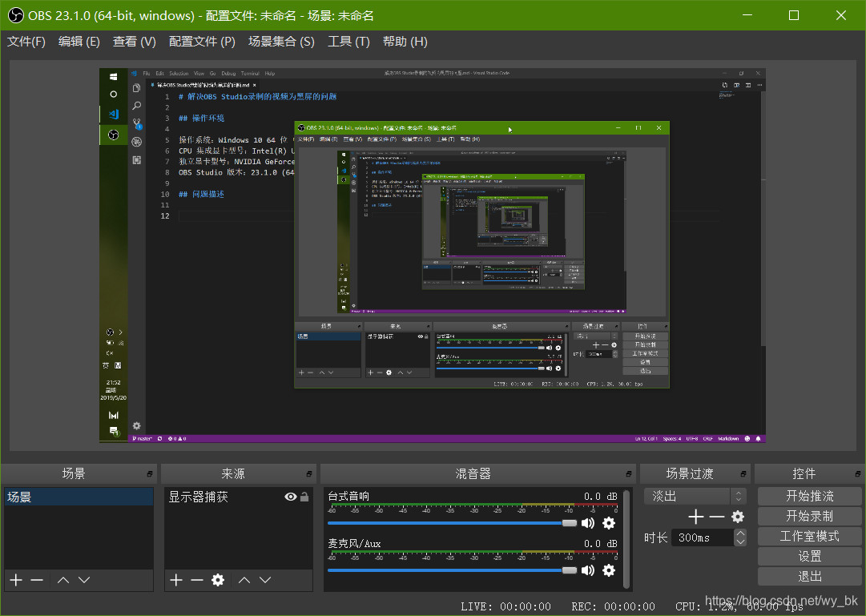The image size is (866, 616).
Task: Click the 0.0 dB value for 麦克风/Aux
Action: pos(600,544)
